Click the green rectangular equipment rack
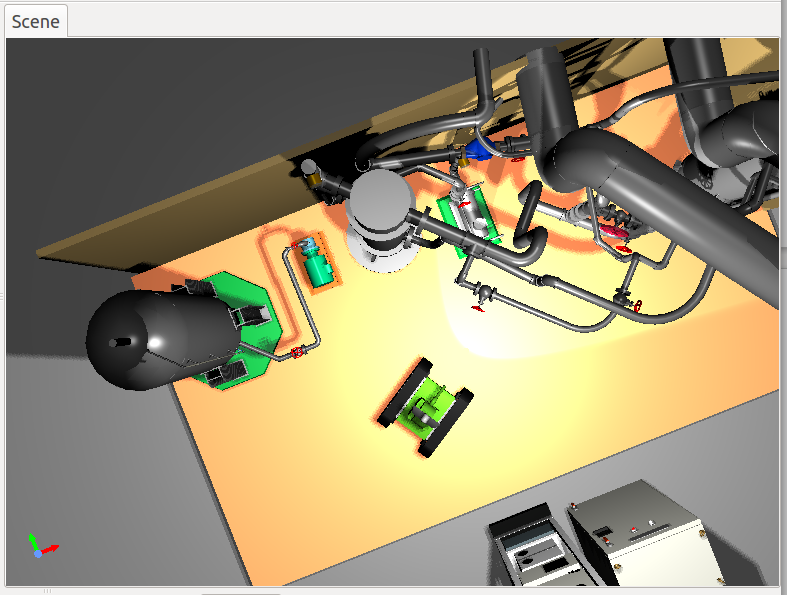 click(x=467, y=225)
